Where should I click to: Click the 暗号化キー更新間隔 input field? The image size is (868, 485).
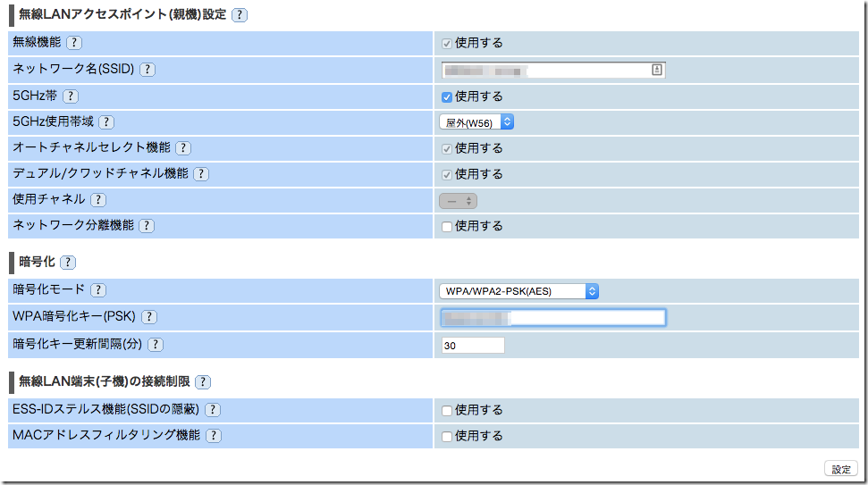pos(473,345)
